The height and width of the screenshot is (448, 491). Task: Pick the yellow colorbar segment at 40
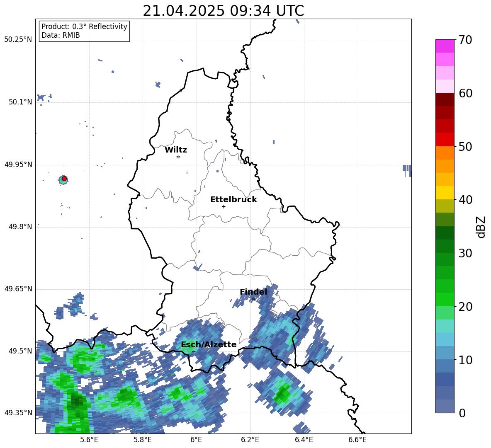coord(445,193)
